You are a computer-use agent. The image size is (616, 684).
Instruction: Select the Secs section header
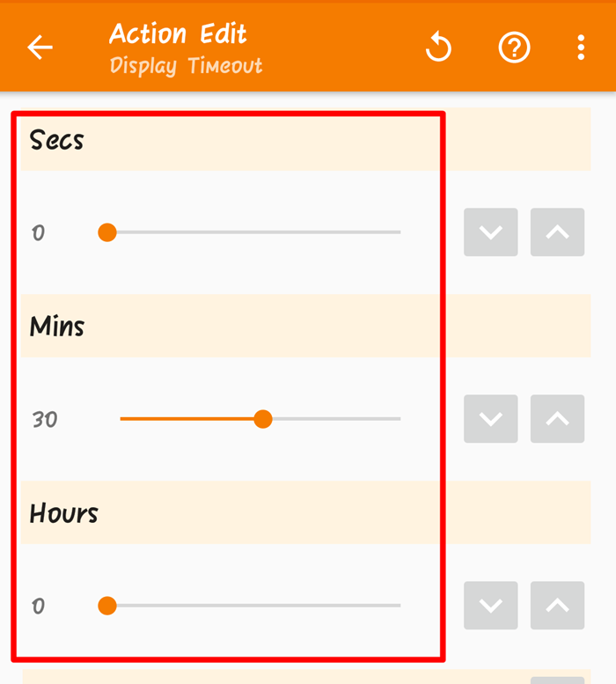[x=57, y=140]
